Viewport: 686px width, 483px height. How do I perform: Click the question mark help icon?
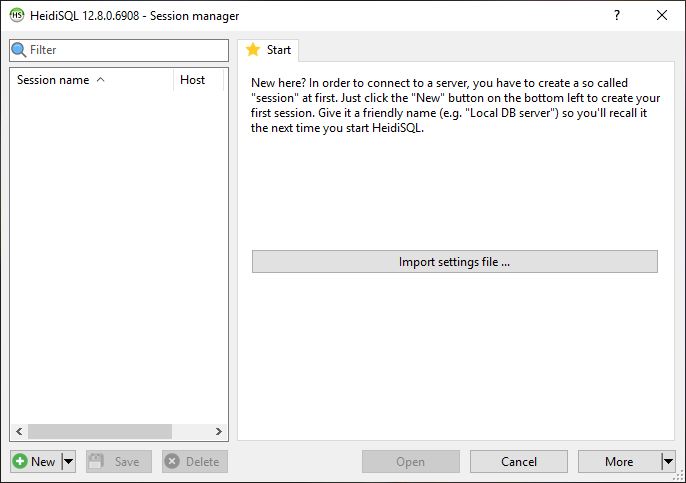pyautogui.click(x=616, y=15)
